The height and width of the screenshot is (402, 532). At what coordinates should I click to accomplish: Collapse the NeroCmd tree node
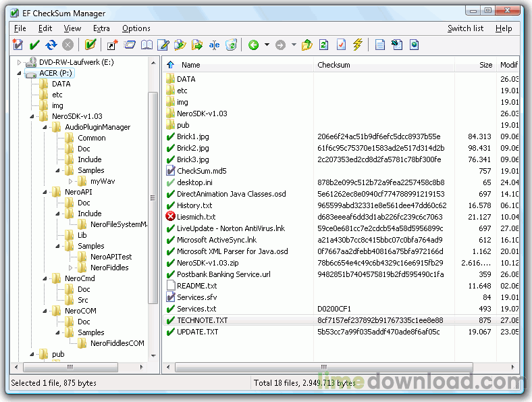click(45, 278)
